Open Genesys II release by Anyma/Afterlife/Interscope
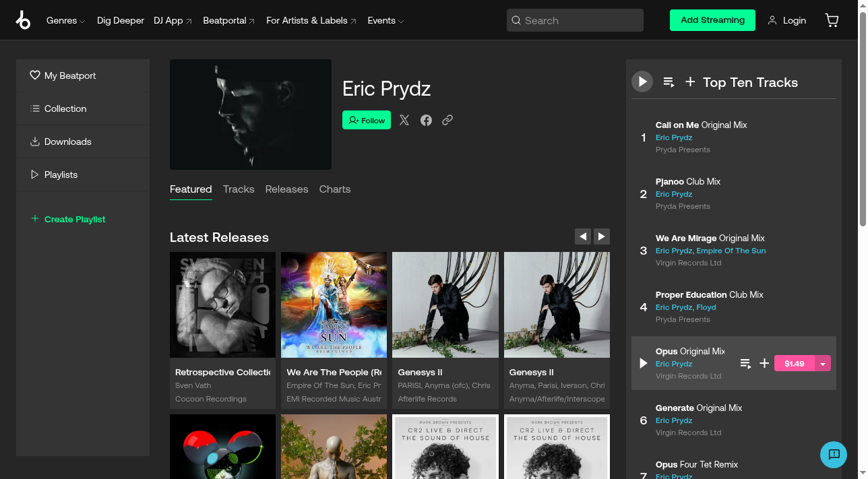The image size is (868, 479). 557,305
